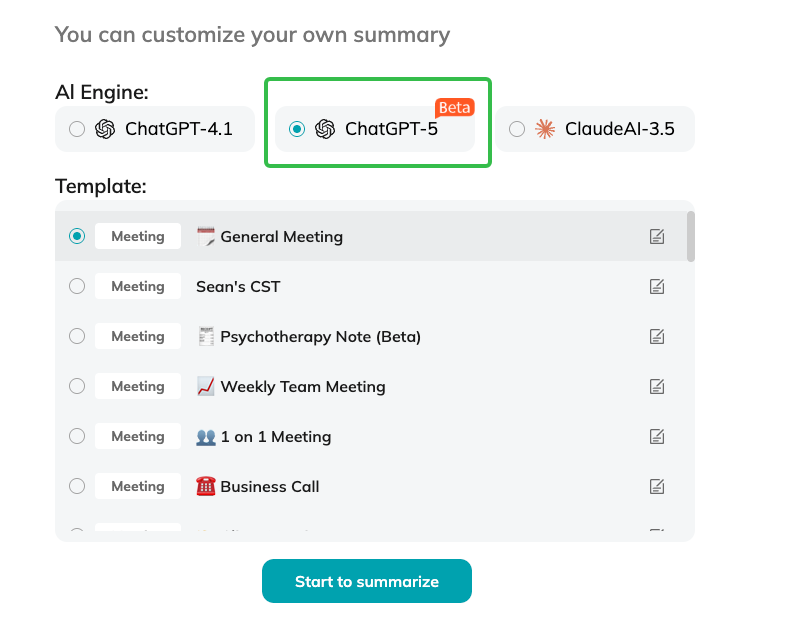Viewport: 792px width, 641px height.
Task: Open editor for Psychotherapy Note template
Action: click(657, 337)
